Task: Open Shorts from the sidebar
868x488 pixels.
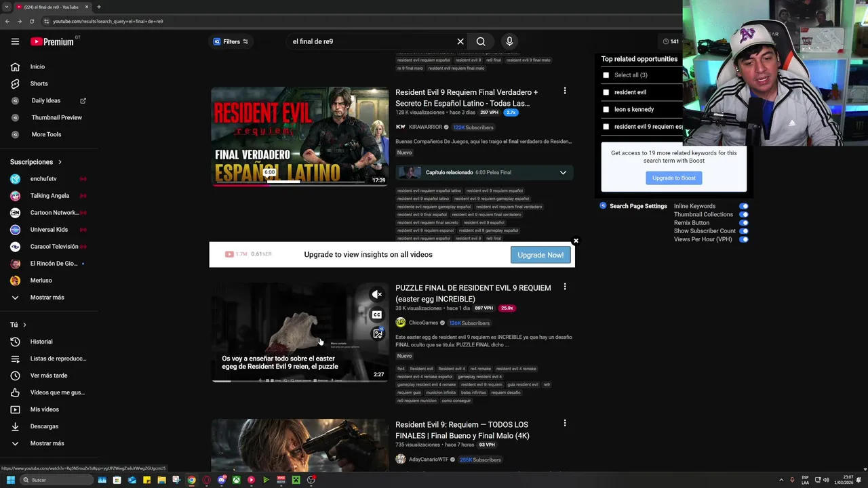Action: click(39, 83)
